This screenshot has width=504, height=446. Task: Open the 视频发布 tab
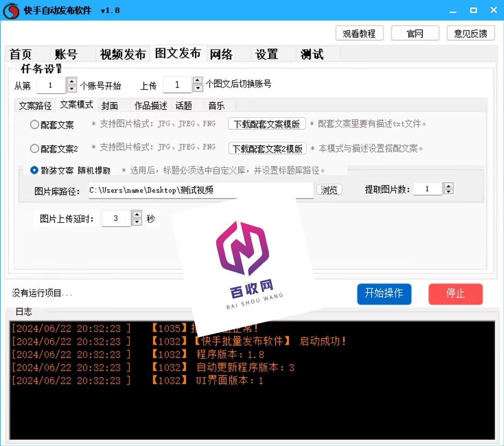tap(123, 54)
